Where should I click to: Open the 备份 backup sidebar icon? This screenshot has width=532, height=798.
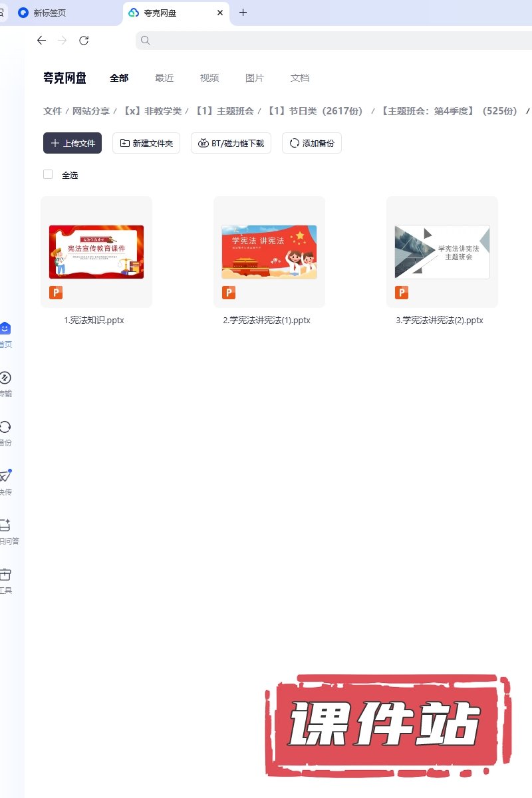tap(5, 427)
